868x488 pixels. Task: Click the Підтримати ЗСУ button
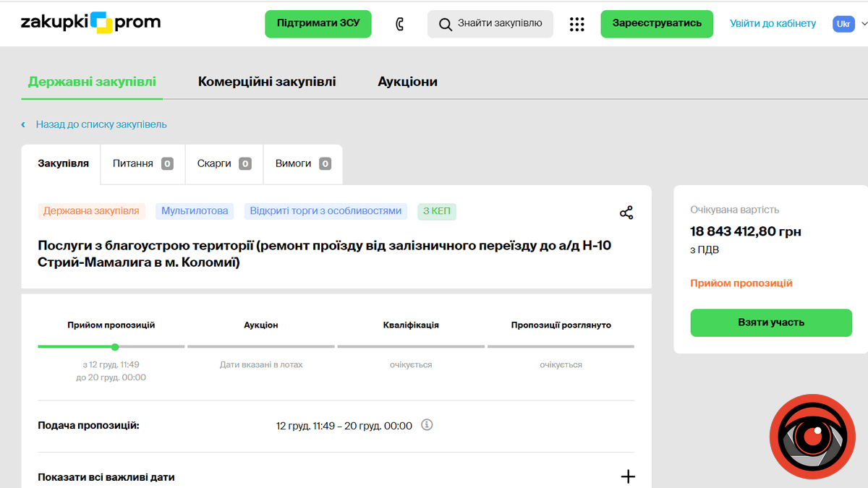point(318,24)
